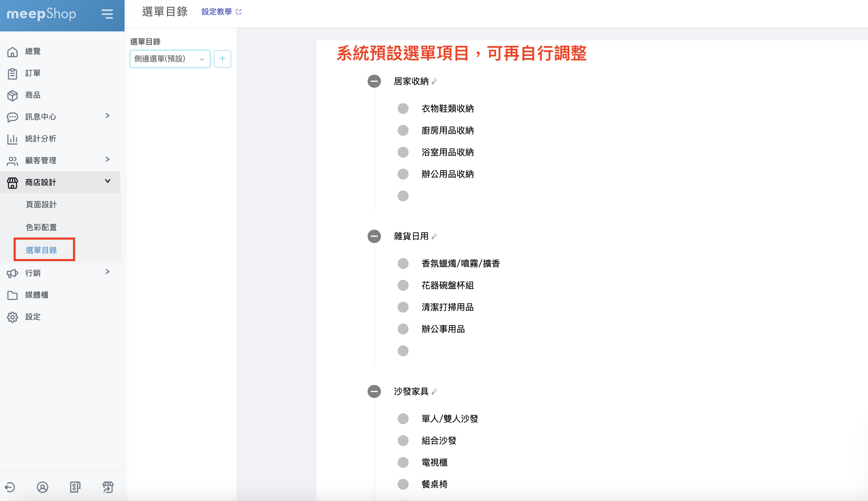Expand the 訊息中心 submenu
Viewport: 868px width, 501px height.
tap(107, 116)
